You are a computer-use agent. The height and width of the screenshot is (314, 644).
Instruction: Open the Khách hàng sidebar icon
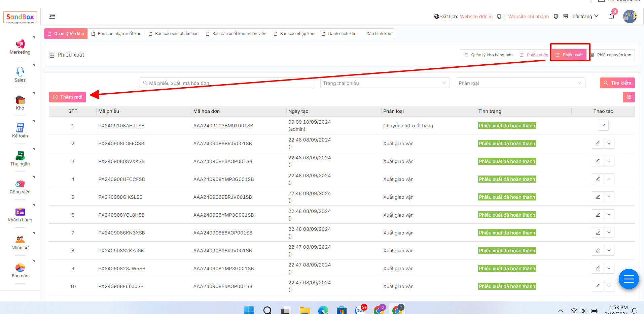(x=20, y=212)
